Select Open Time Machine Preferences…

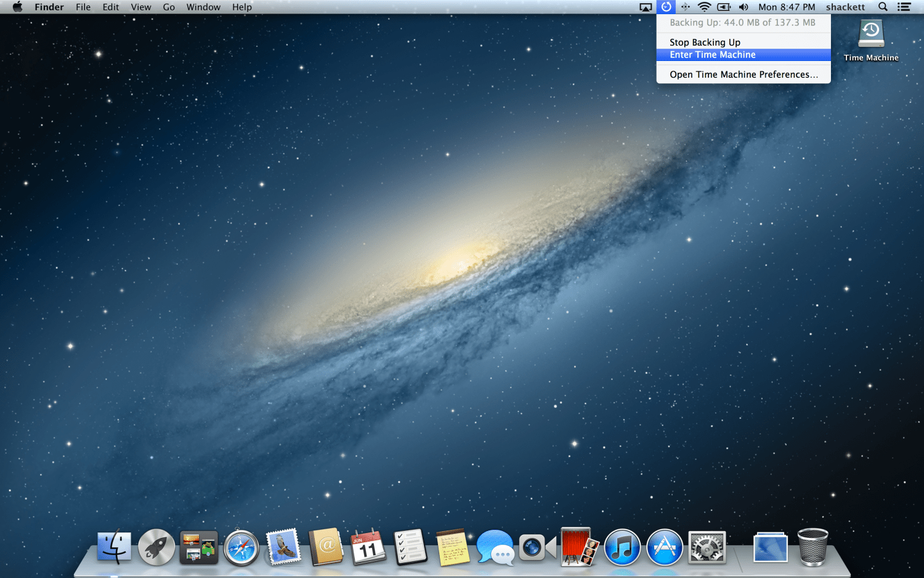[x=744, y=75]
